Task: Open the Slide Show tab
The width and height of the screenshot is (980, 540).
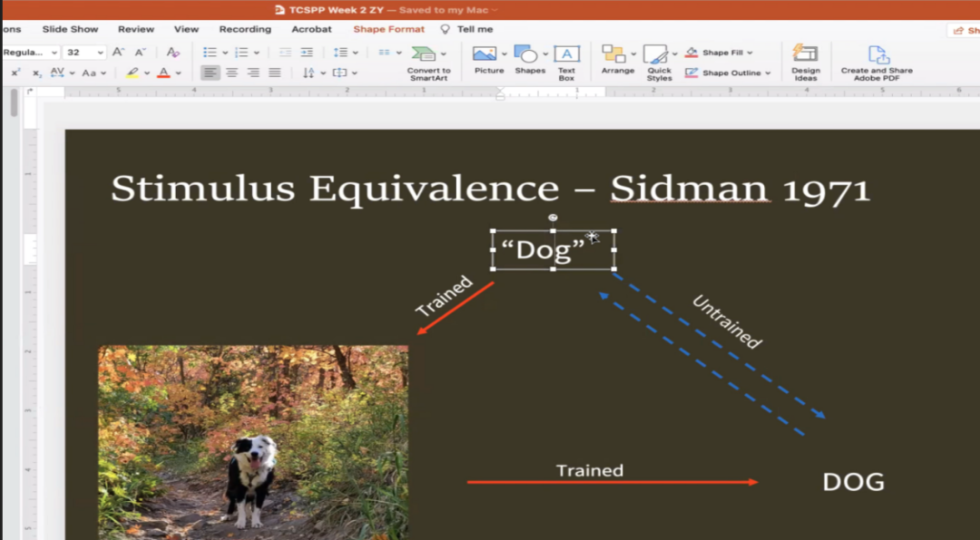Action: (x=70, y=29)
